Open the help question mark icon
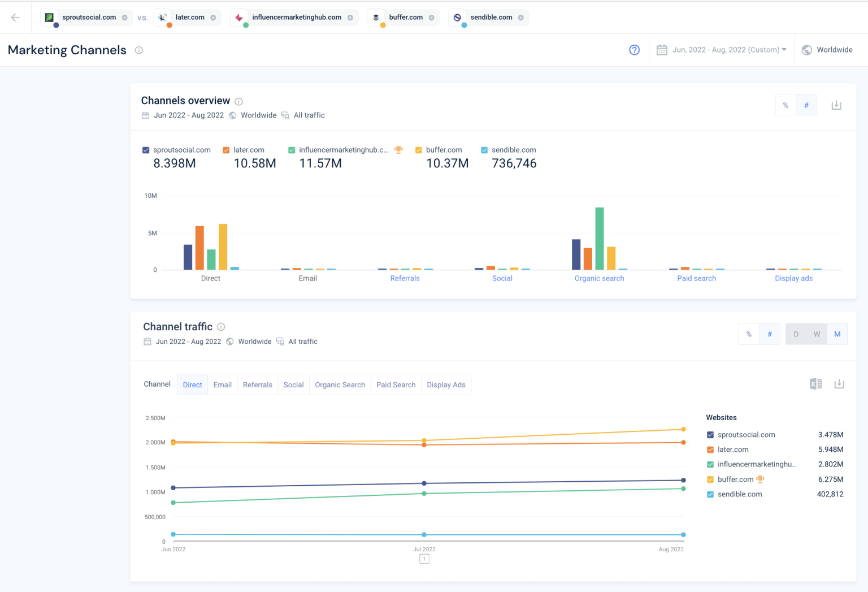Screen dimensions: 868x592 [x=635, y=50]
